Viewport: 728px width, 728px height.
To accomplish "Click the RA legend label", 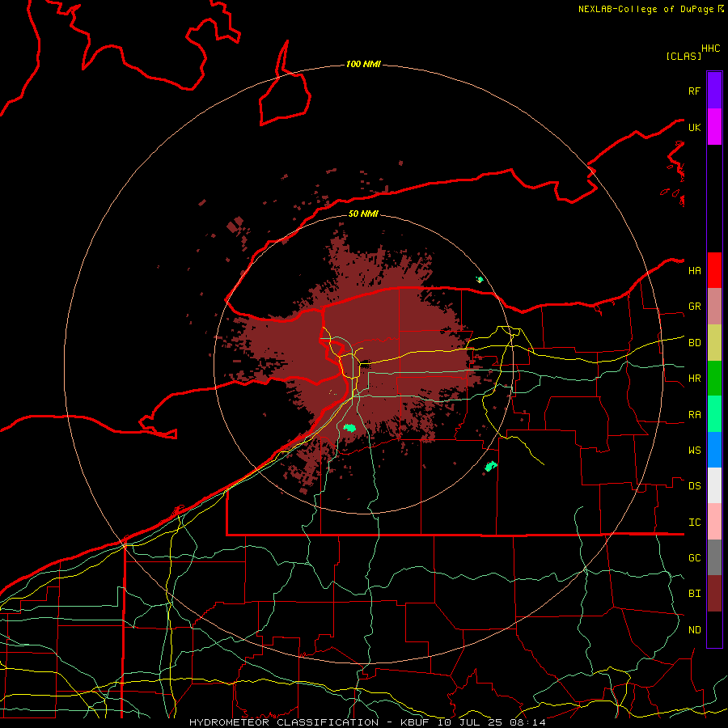I will pyautogui.click(x=694, y=415).
